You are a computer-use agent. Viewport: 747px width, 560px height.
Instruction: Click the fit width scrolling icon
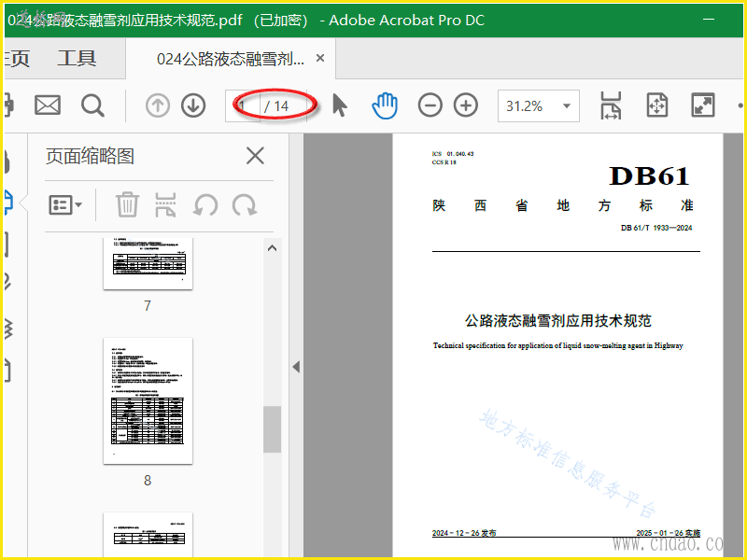click(x=611, y=105)
